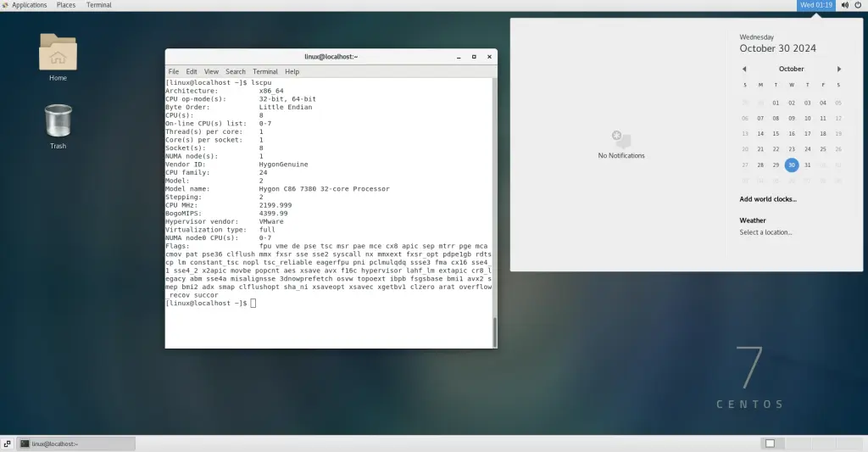Open the terminal's Help menu
Image resolution: width=868 pixels, height=452 pixels.
tap(292, 72)
